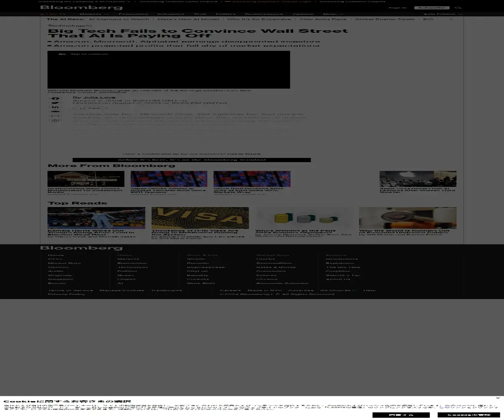Click Bloomberg Customer Support at top
Image resolution: width=504 pixels, height=420 pixels.
(x=352, y=1)
